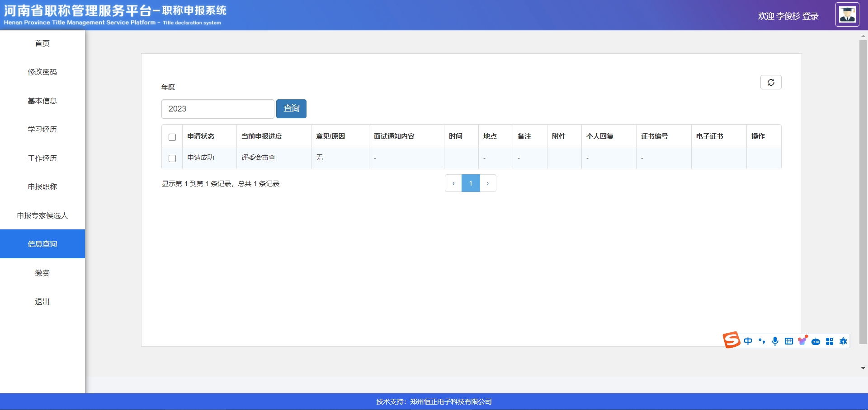Screen dimensions: 868x410
Task: Open the Sogou toolbox grid icon
Action: tap(830, 341)
